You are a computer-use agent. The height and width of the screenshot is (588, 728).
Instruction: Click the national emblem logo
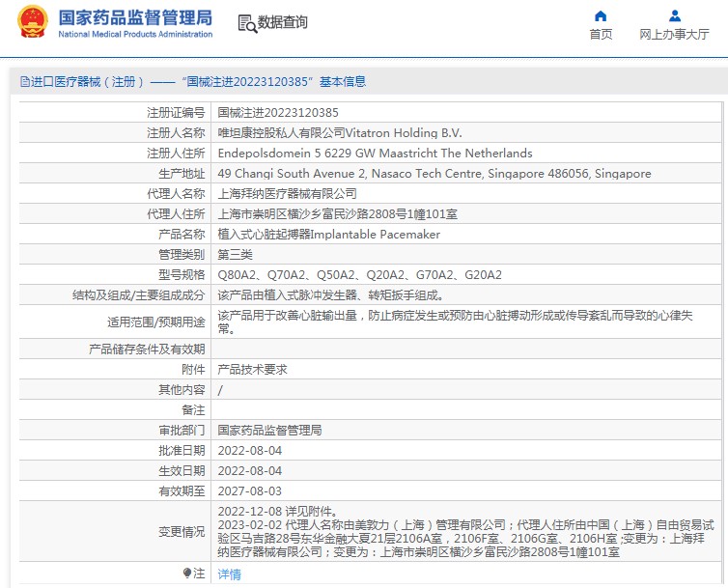(33, 21)
